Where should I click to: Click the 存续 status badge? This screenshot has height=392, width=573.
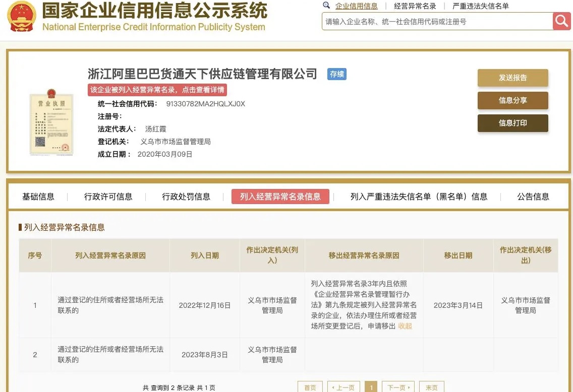pos(336,74)
